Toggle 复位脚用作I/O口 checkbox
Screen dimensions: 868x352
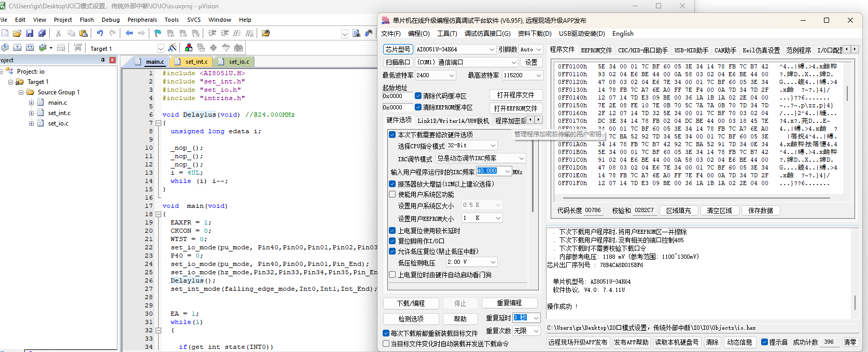tap(393, 241)
